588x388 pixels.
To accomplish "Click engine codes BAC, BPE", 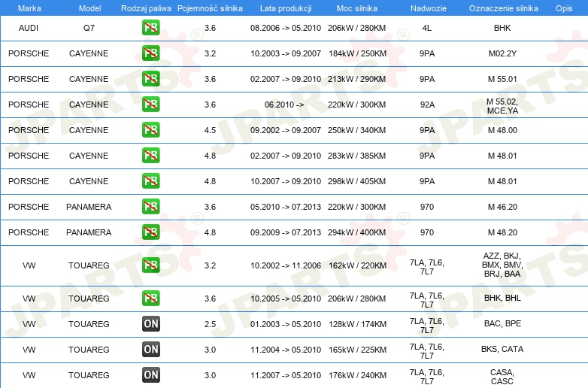I will [x=502, y=323].
